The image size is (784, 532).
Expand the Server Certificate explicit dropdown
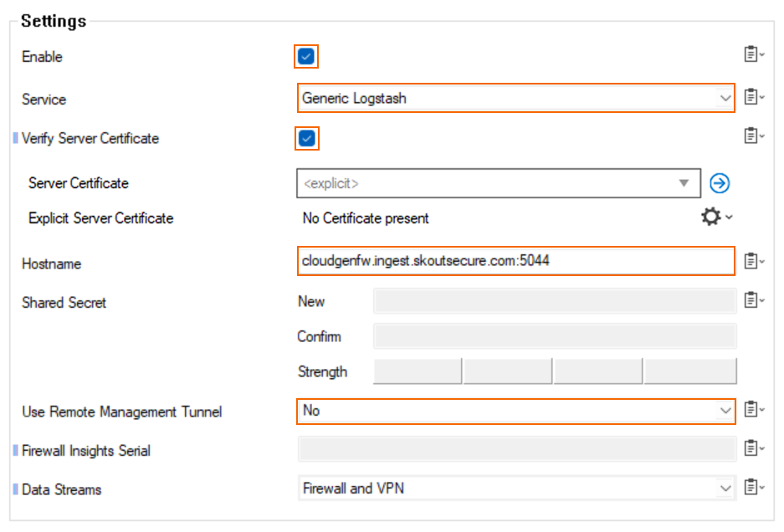[499, 183]
